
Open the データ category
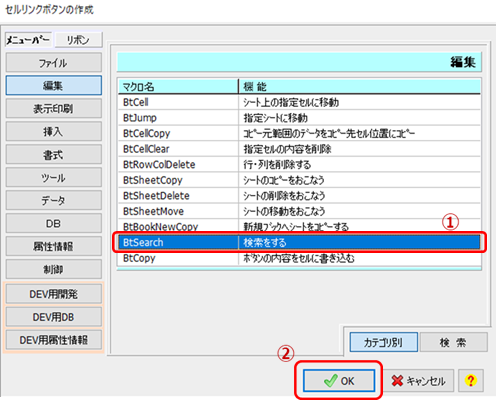tap(53, 200)
